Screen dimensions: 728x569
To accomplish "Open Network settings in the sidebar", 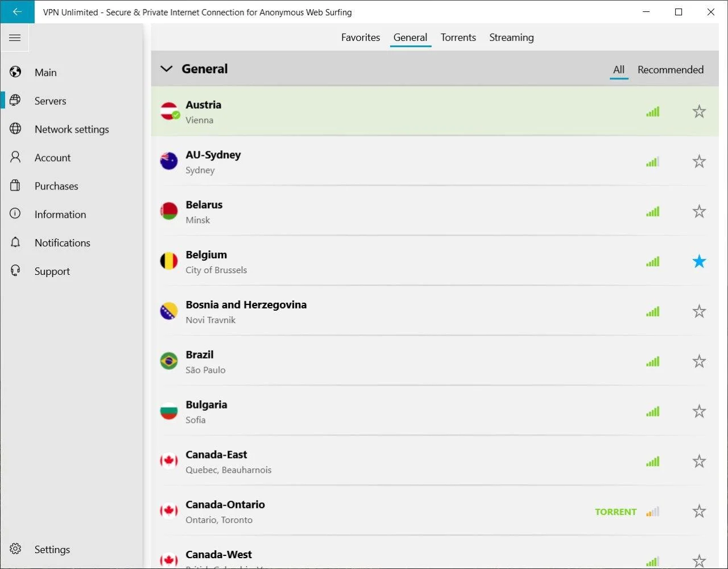I will click(x=71, y=129).
